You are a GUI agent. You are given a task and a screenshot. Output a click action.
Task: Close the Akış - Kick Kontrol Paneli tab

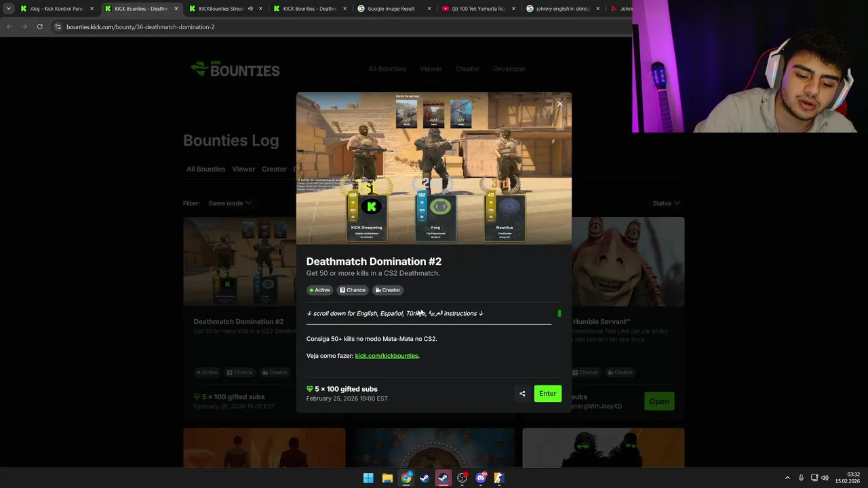tap(92, 9)
